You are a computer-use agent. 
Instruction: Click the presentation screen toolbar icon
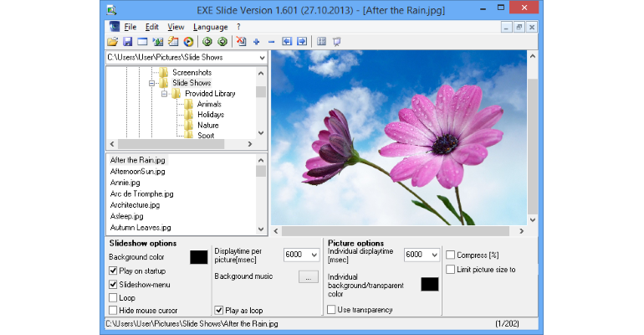click(x=337, y=42)
